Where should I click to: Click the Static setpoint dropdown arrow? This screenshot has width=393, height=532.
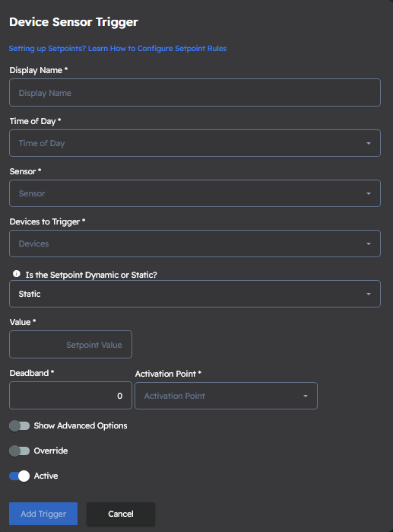(x=368, y=294)
